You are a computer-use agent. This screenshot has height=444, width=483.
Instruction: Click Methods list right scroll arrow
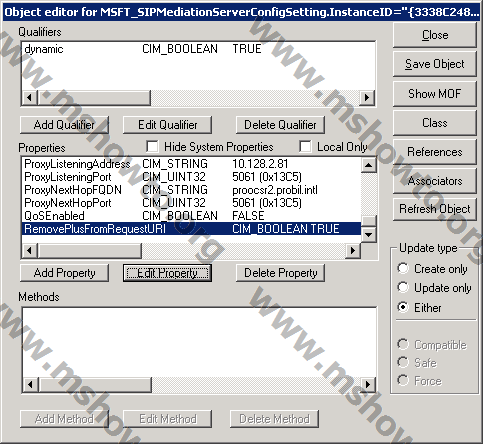pos(368,384)
